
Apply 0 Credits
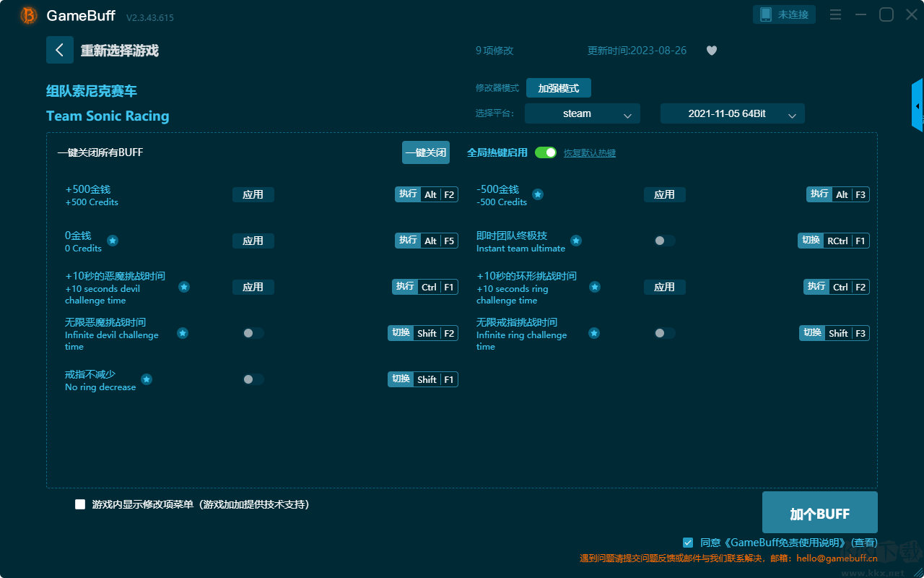pos(253,241)
